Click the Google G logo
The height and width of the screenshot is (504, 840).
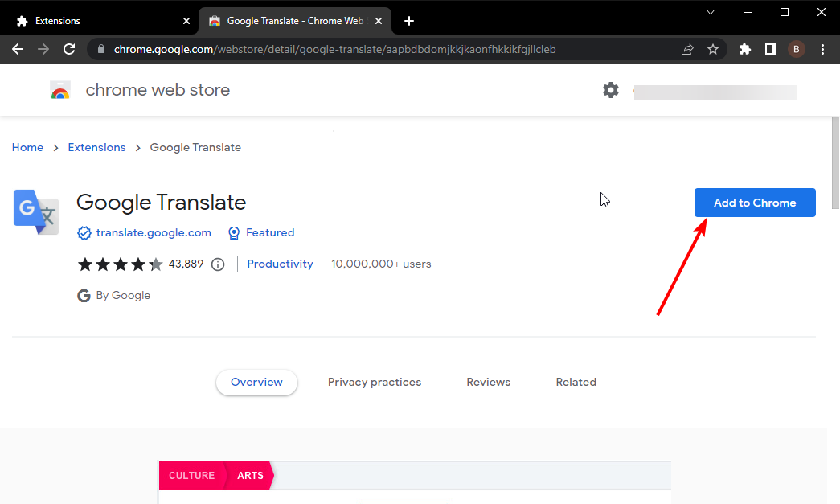click(x=84, y=296)
